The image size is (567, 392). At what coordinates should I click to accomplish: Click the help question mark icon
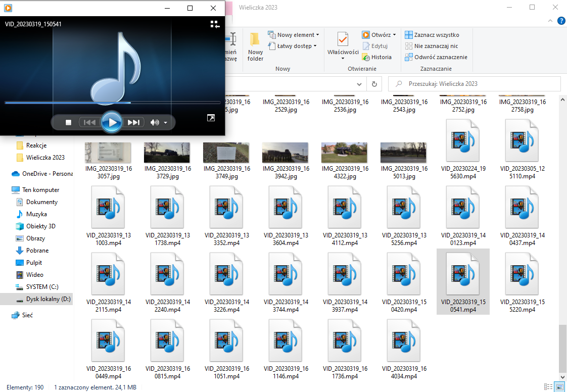[x=561, y=21]
